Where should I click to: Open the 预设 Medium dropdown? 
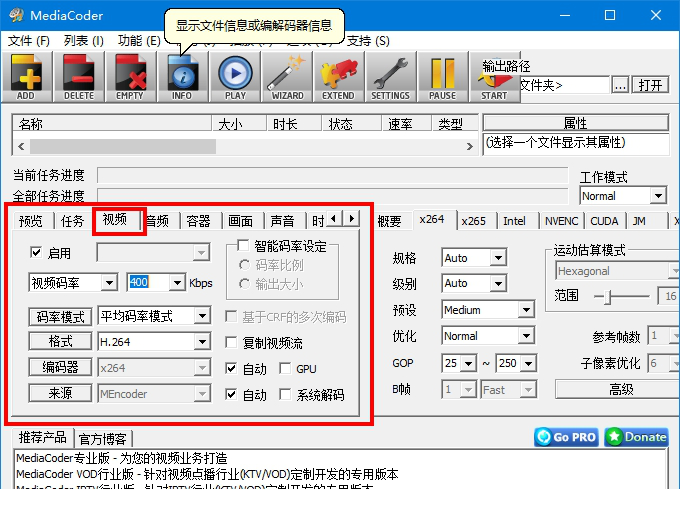point(526,310)
